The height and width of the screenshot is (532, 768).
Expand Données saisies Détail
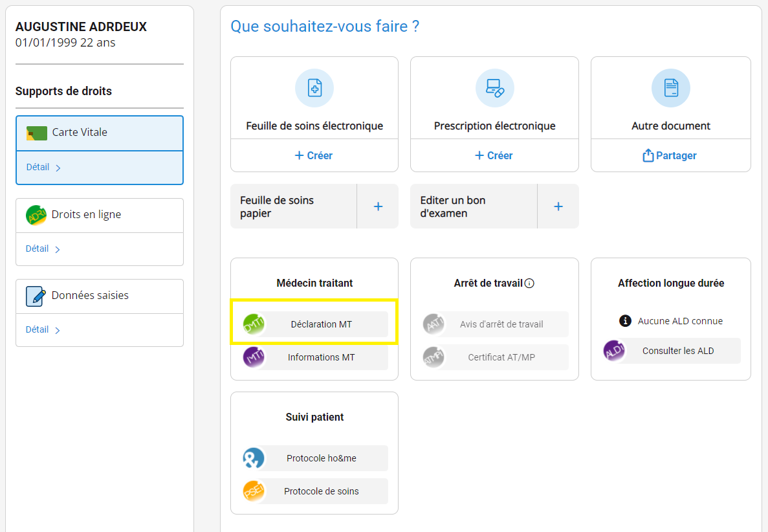point(43,330)
